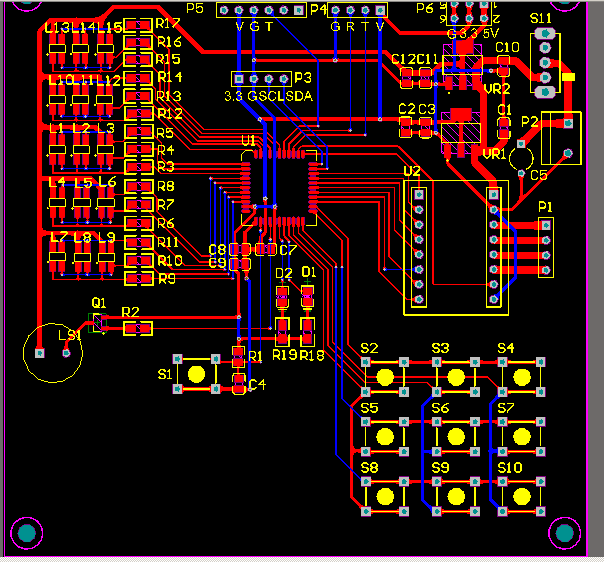Select the S11 slide switch component
Viewport: 604px width, 562px height.
(544, 62)
